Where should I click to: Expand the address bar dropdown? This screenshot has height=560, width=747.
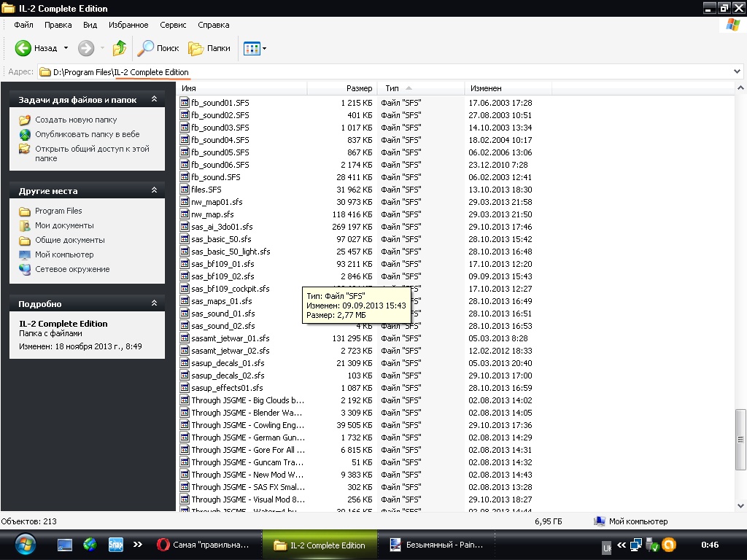coord(737,72)
